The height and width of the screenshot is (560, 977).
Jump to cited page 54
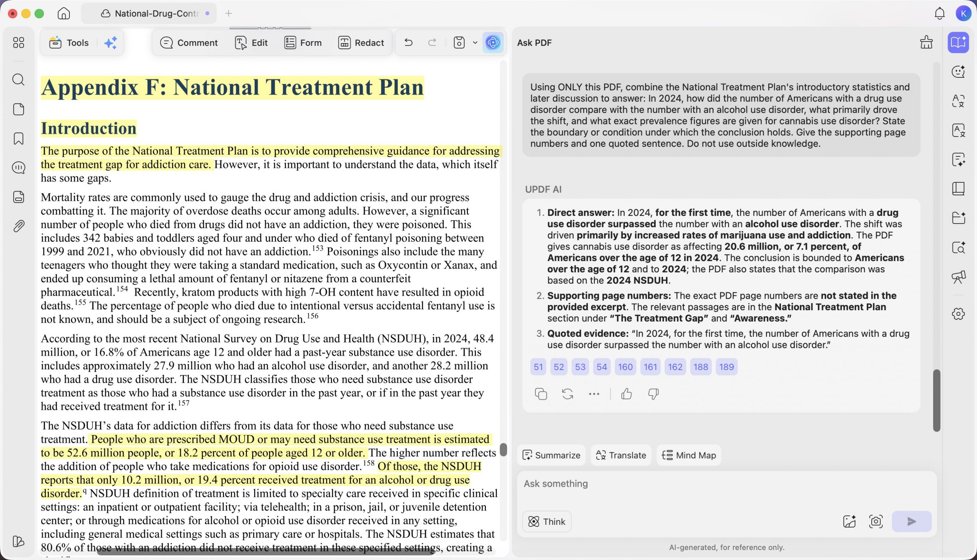click(x=602, y=367)
